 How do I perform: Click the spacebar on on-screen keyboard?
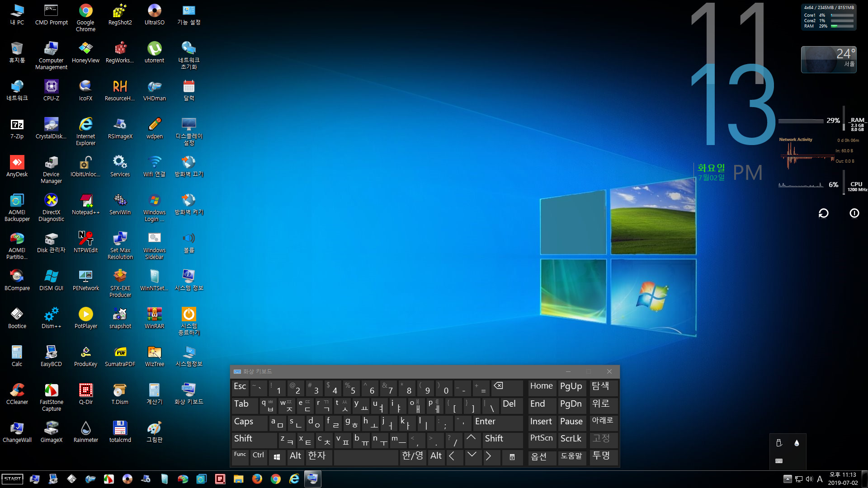click(366, 456)
